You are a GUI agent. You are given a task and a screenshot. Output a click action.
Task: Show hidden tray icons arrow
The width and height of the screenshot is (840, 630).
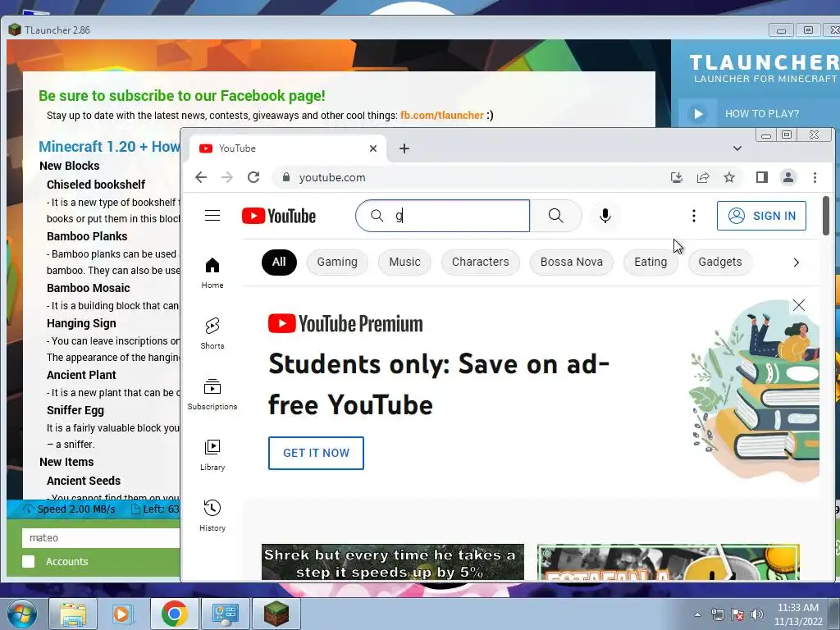(697, 614)
